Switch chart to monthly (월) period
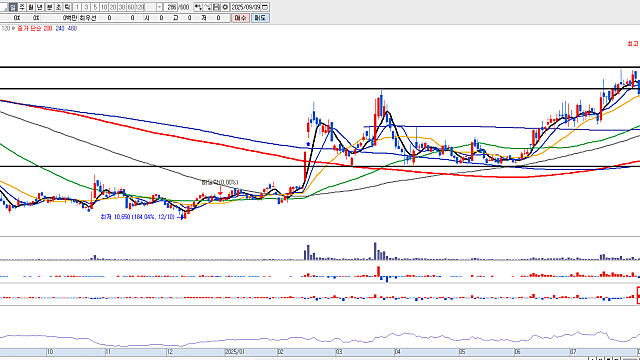This screenshot has width=640, height=360. coord(31,7)
